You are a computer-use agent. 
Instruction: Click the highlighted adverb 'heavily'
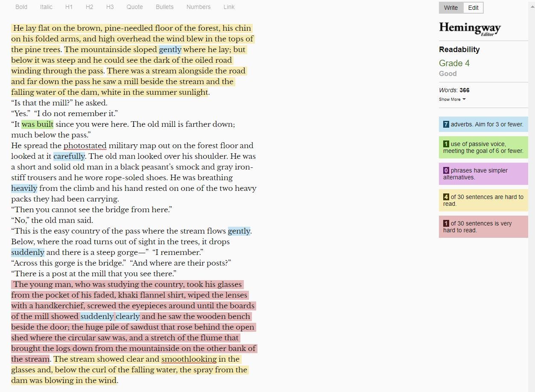point(24,188)
